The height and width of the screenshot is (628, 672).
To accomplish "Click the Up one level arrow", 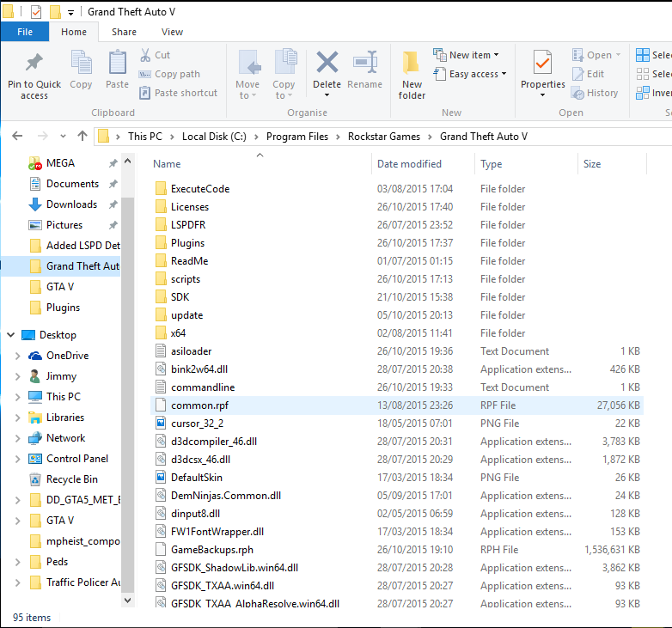I will click(82, 137).
